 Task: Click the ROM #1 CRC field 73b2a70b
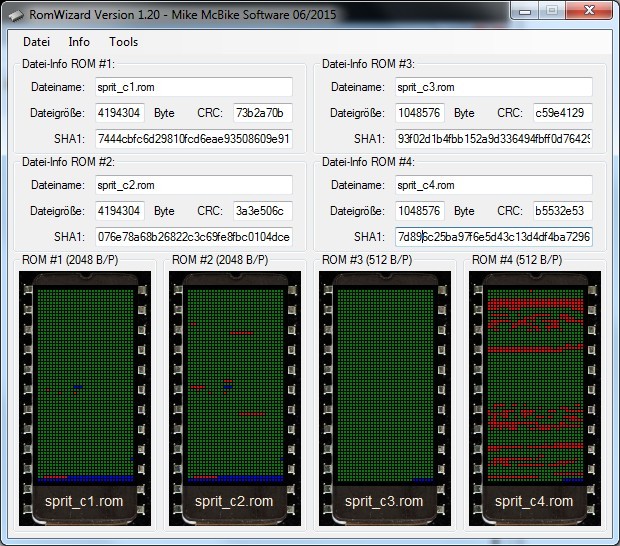tap(262, 113)
